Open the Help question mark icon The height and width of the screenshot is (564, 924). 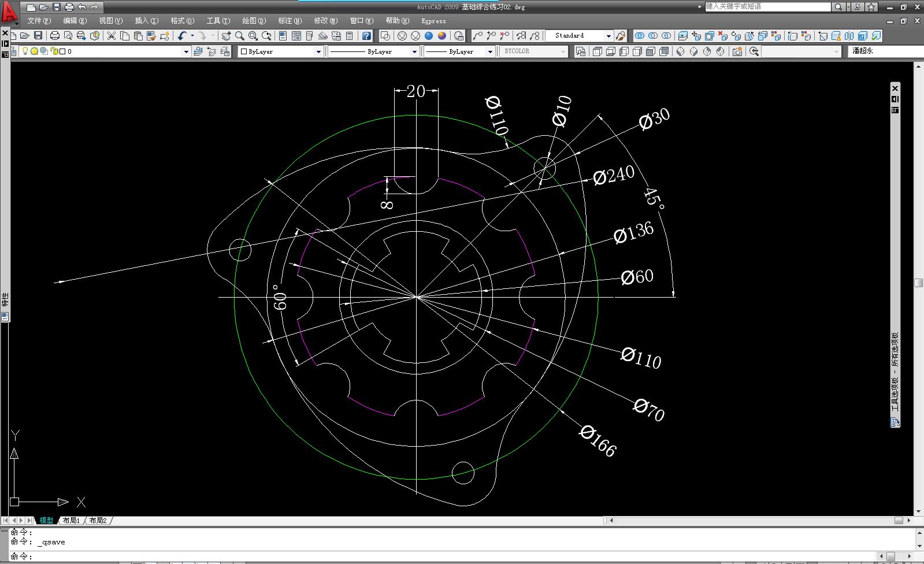point(366,36)
